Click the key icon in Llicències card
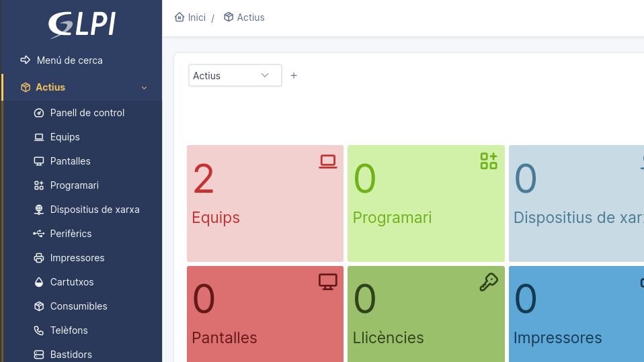This screenshot has height=362, width=644. (x=489, y=282)
